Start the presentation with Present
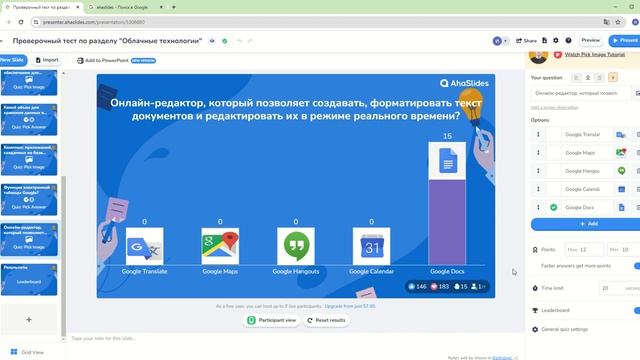This screenshot has width=640, height=360. pos(624,40)
